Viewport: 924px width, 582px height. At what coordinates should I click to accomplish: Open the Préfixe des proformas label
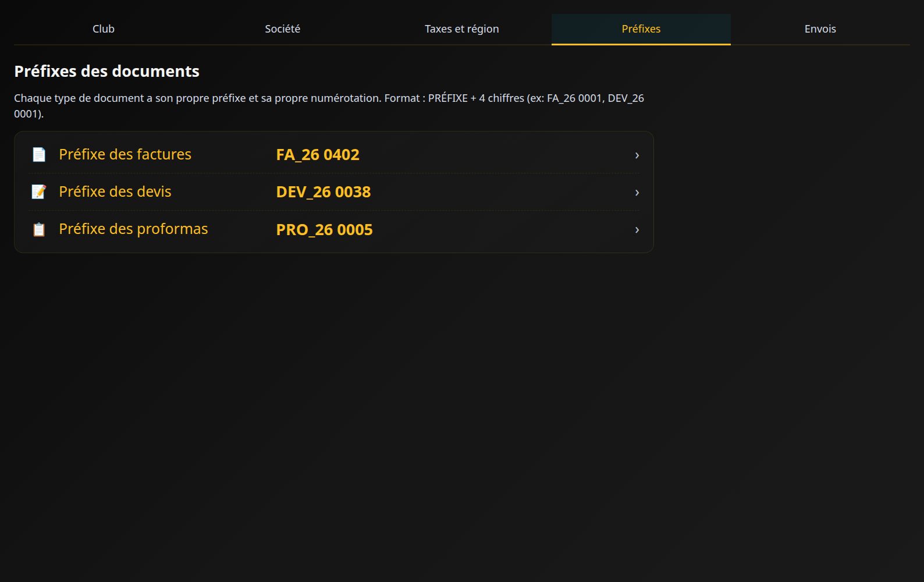click(133, 229)
